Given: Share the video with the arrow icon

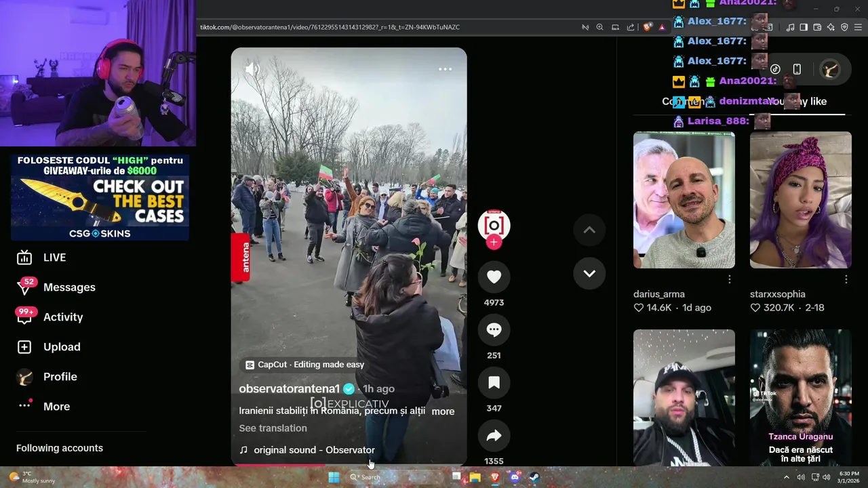Looking at the screenshot, I should [x=494, y=435].
